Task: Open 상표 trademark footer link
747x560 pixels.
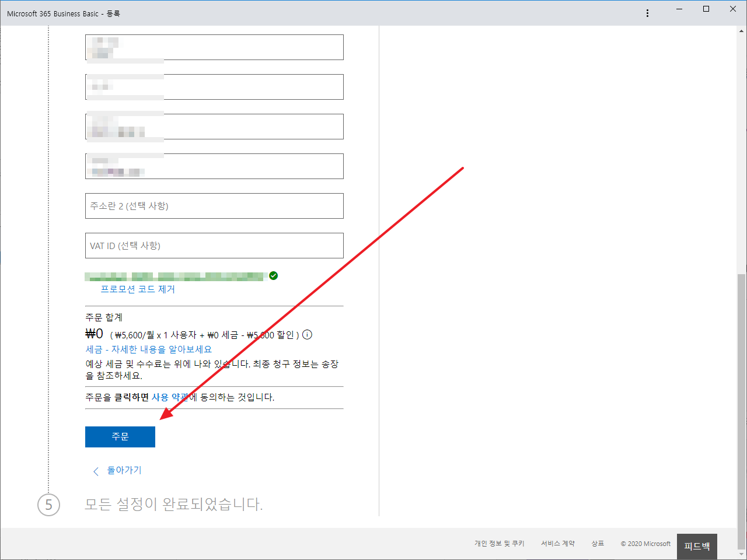Action: pos(598,544)
